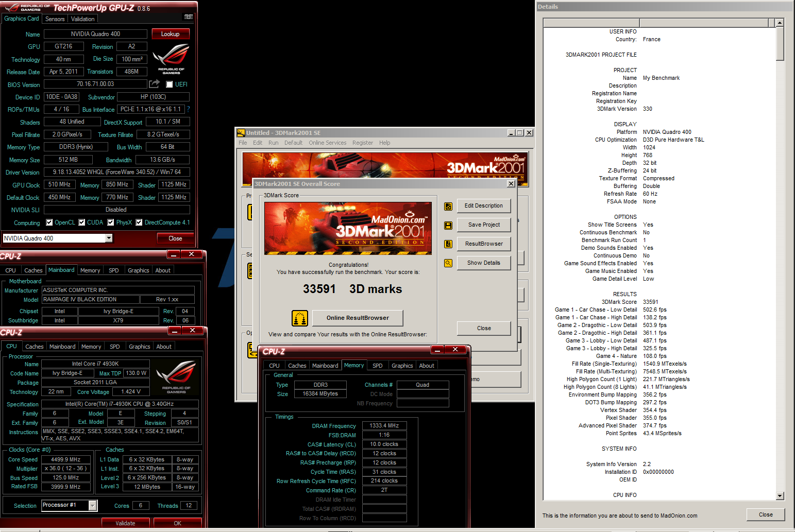Click the ResultBrowser button
Image resolution: width=795 pixels, height=532 pixels.
[x=484, y=244]
